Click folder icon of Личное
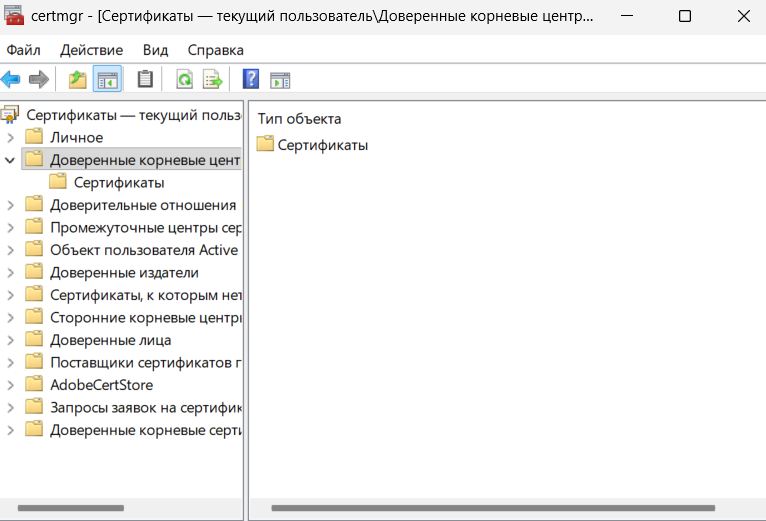766x521 pixels. point(34,136)
